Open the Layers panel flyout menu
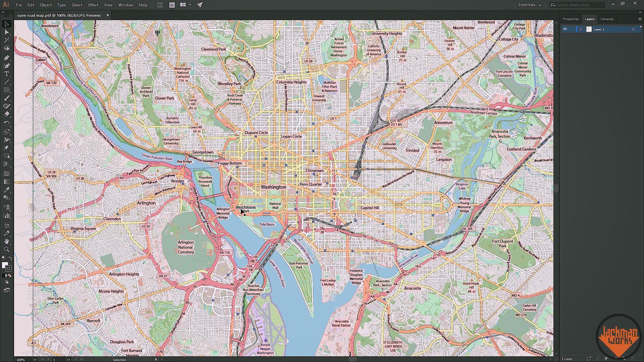Viewport: 644px width, 362px height. [x=639, y=19]
